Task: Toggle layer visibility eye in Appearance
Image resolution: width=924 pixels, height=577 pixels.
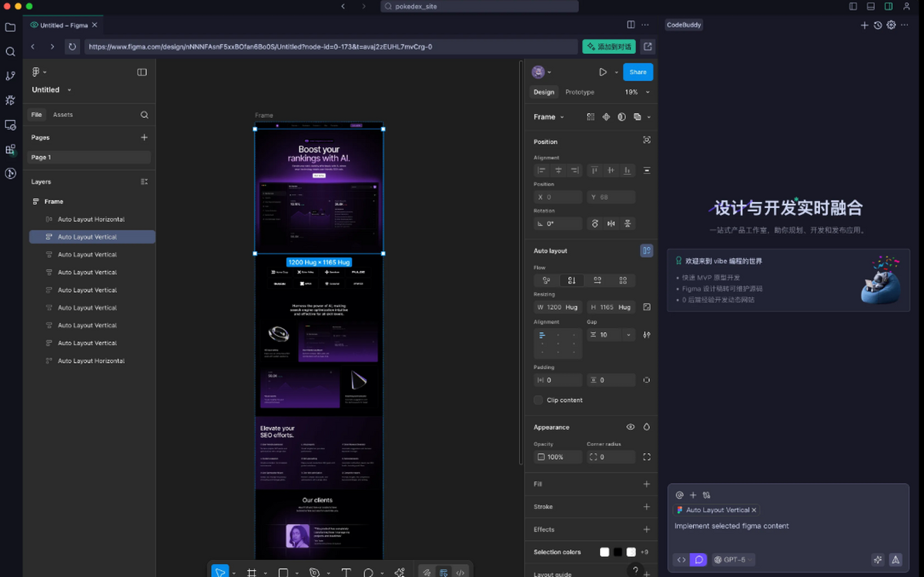Action: [x=631, y=427]
